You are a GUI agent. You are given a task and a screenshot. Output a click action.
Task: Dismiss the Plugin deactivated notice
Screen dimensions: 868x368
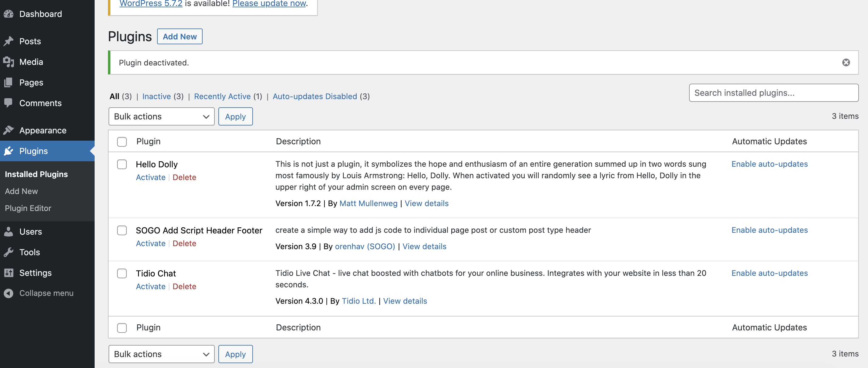point(846,62)
